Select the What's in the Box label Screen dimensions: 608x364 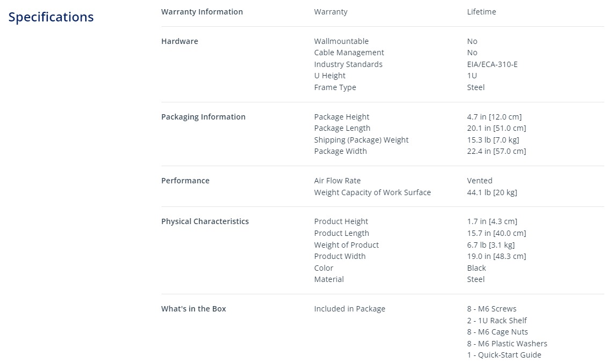(194, 309)
